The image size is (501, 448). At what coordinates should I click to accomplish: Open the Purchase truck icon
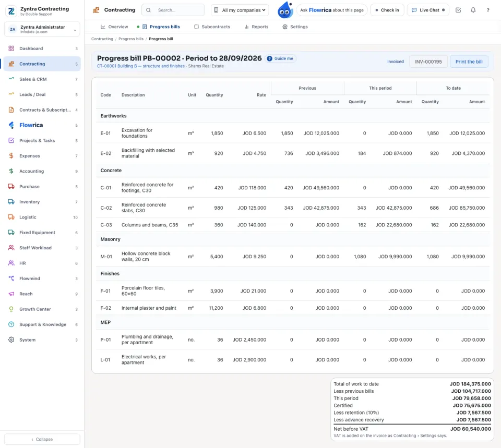[11, 187]
